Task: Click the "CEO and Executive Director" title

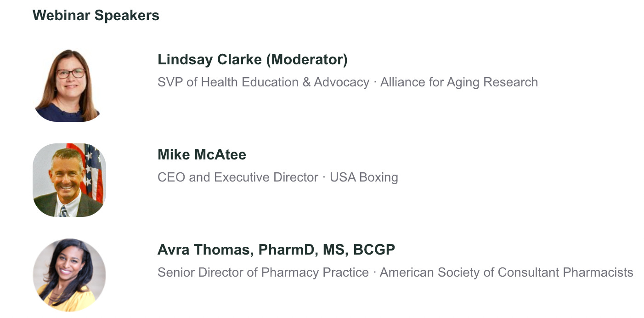Action: pos(238,177)
